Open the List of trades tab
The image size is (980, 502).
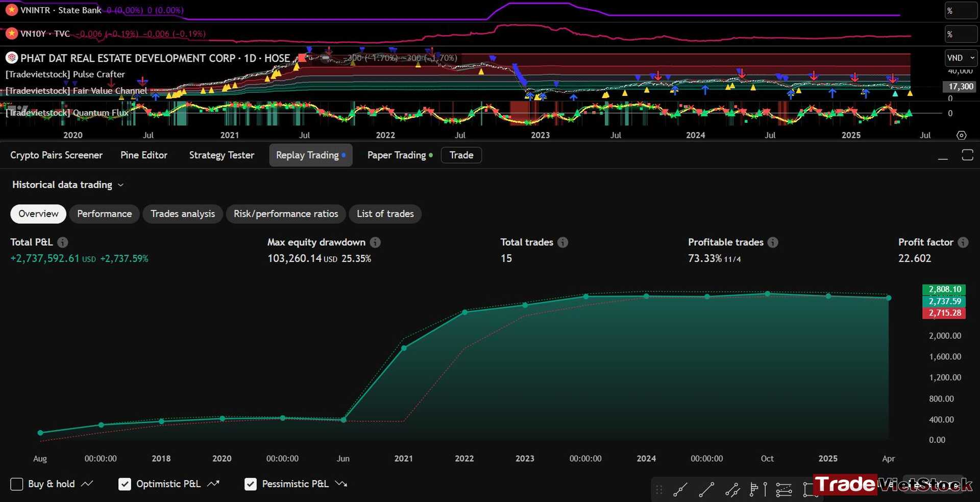pyautogui.click(x=385, y=214)
